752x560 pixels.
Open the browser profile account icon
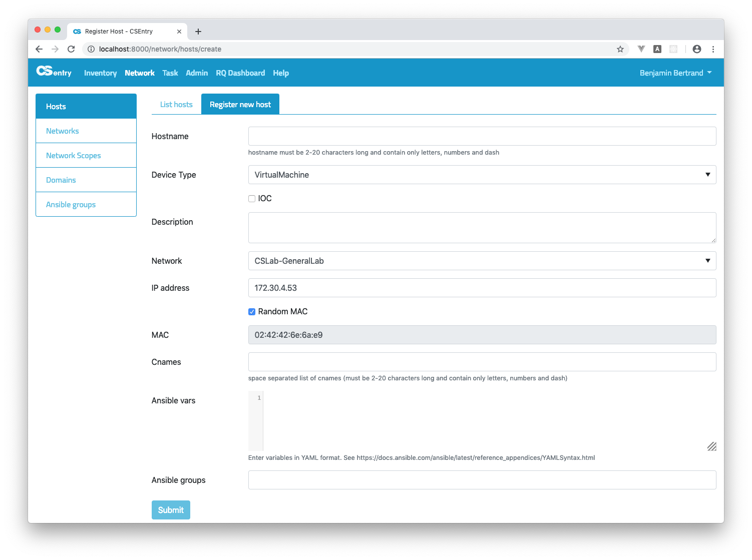coord(696,49)
